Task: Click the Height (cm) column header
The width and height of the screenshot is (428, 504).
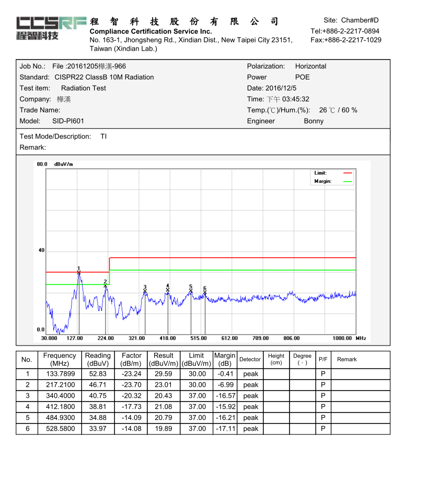Action: point(276,359)
